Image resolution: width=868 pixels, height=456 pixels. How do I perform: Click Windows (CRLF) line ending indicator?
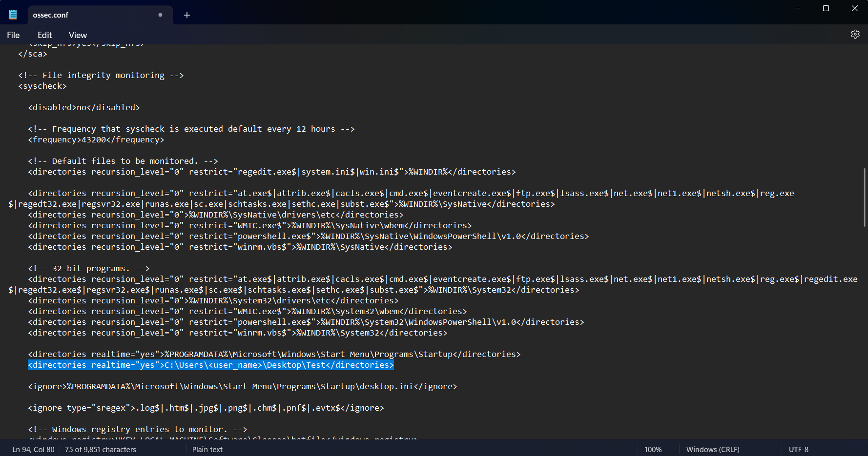pos(713,450)
